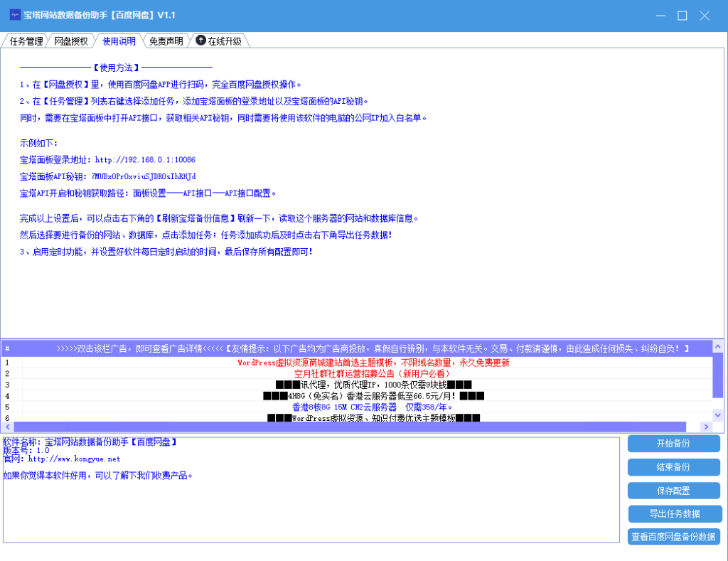Select the 使用说明 tab
Viewport: 728px width, 561px height.
coord(119,41)
